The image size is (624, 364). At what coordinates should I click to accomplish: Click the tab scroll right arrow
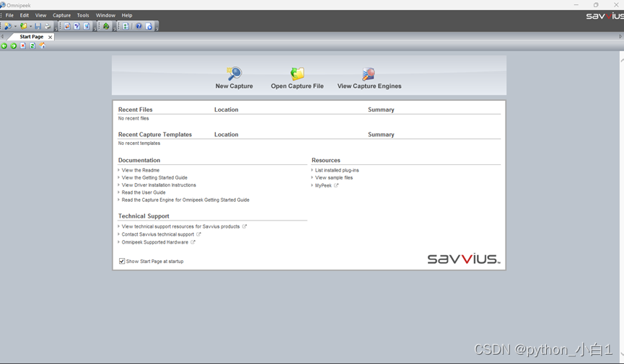tap(620, 36)
